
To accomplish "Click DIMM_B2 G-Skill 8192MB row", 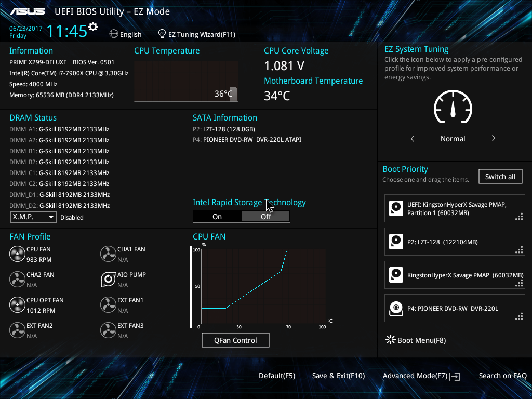I will click(59, 162).
